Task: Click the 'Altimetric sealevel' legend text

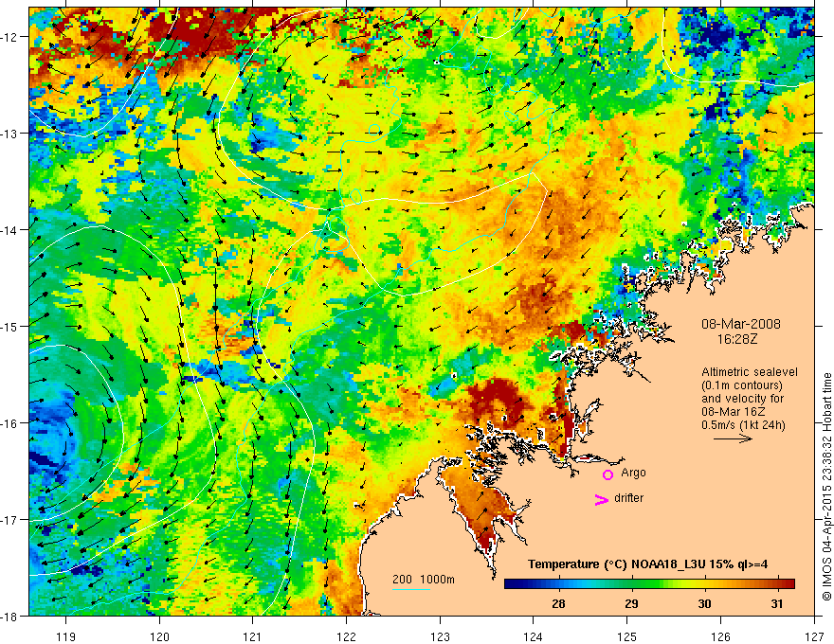Action: [750, 372]
